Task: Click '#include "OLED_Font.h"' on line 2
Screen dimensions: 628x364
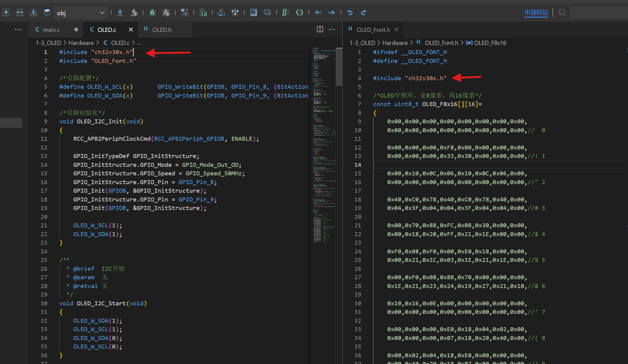Action: [98, 61]
